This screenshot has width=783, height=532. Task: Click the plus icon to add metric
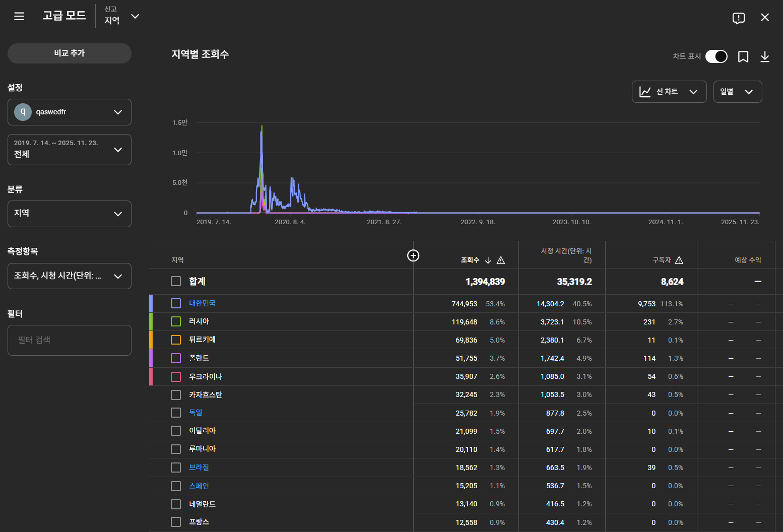pos(413,256)
